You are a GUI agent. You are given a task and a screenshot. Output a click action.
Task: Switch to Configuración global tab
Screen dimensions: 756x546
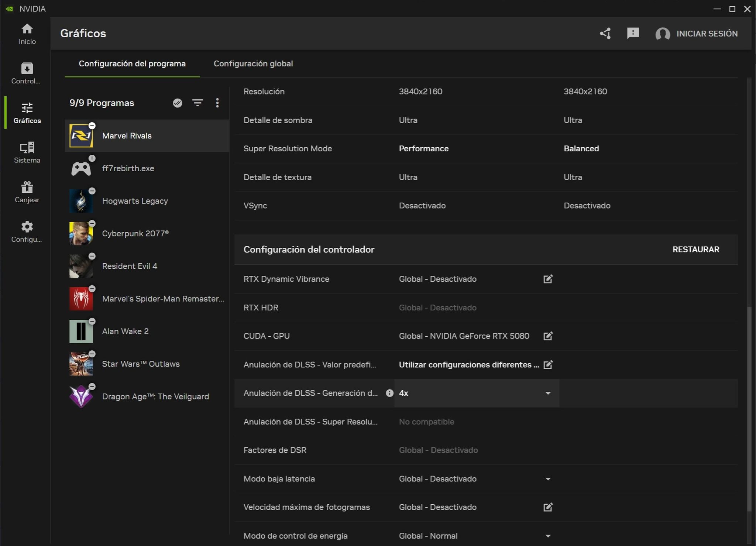click(x=253, y=63)
